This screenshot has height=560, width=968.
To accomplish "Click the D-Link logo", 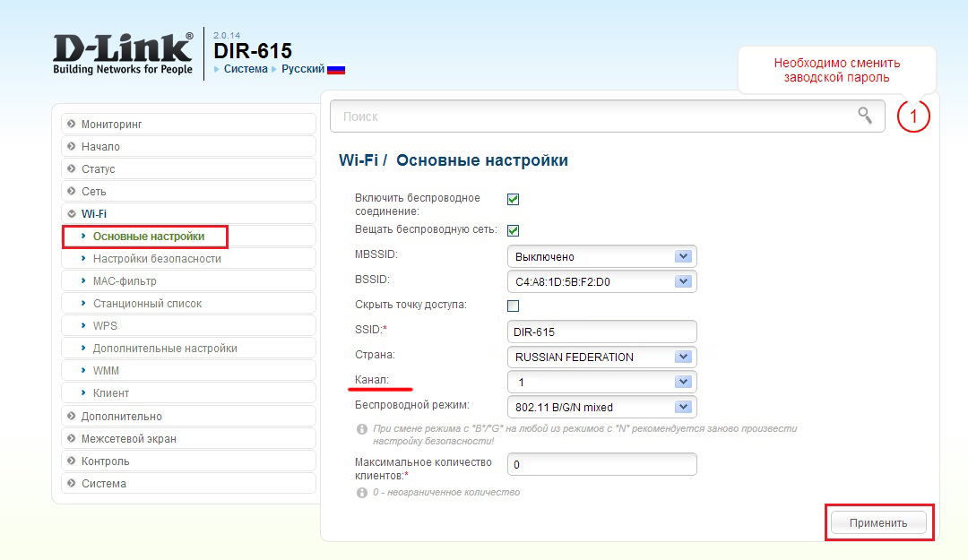I will pos(123,55).
